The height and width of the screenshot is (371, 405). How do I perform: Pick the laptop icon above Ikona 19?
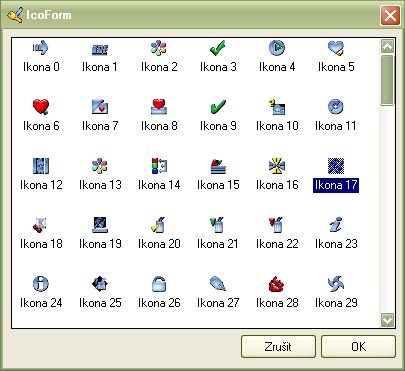tap(100, 225)
